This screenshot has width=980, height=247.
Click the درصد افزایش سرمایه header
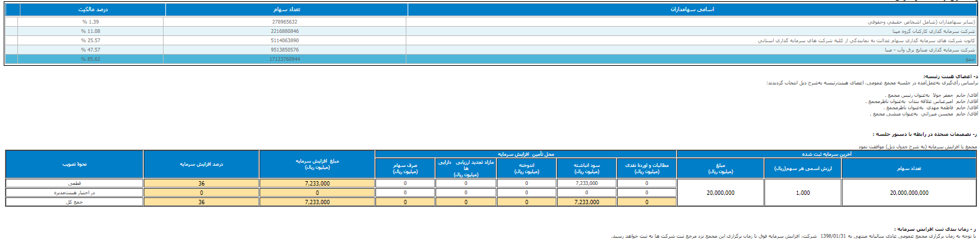click(x=201, y=164)
